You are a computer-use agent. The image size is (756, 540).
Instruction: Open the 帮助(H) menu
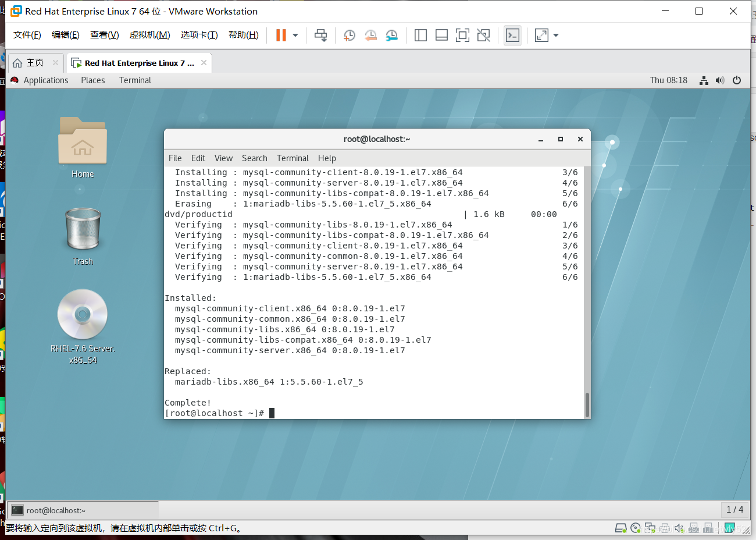pyautogui.click(x=244, y=35)
